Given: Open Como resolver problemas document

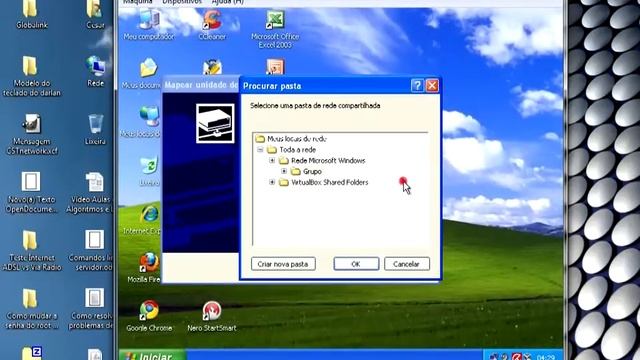Looking at the screenshot, I should click(91, 309).
